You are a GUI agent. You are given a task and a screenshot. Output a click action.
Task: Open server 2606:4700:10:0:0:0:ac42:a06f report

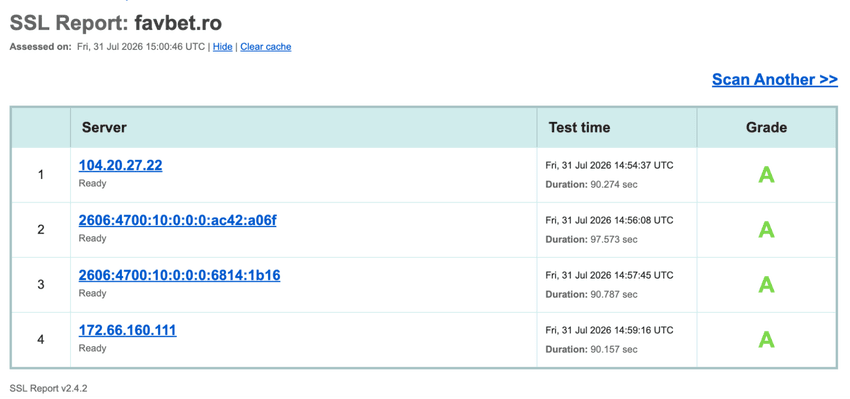point(177,221)
